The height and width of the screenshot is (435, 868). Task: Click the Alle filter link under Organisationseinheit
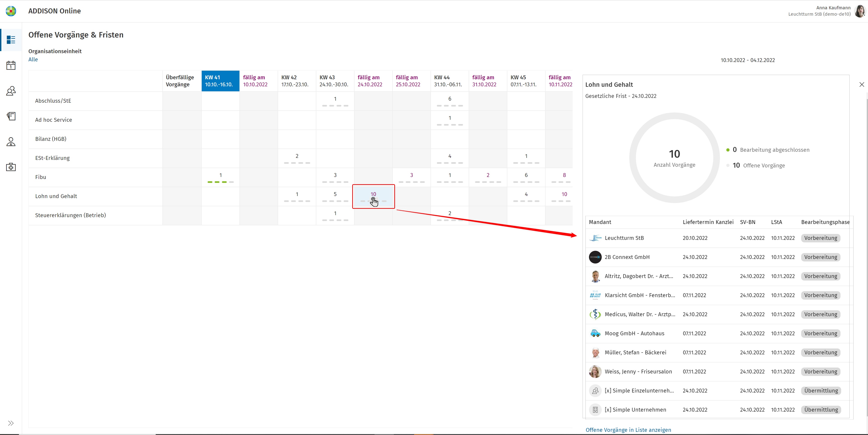click(x=32, y=59)
